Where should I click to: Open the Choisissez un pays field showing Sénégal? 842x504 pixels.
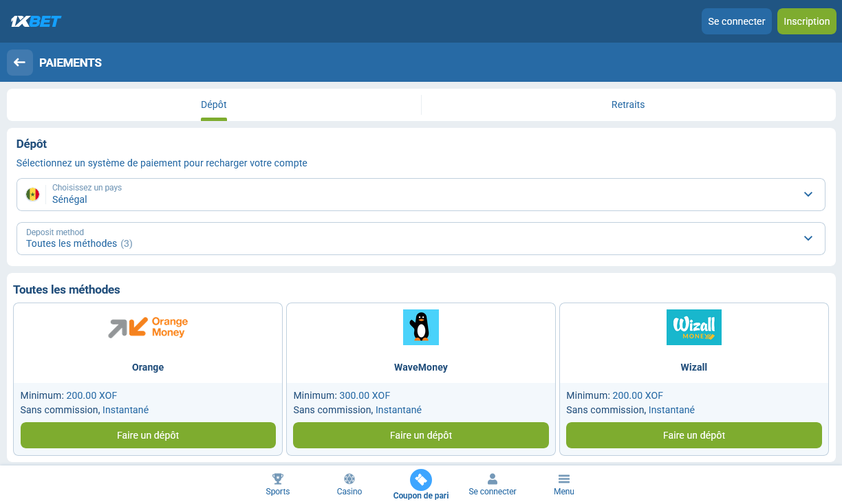tap(421, 195)
